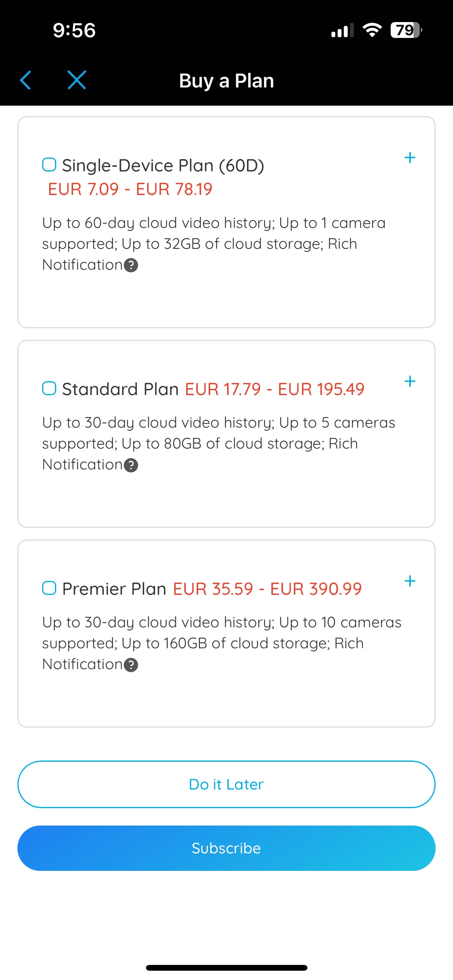Tick the Premier Plan checkbox
Viewport: 453px width, 980px height.
click(49, 588)
